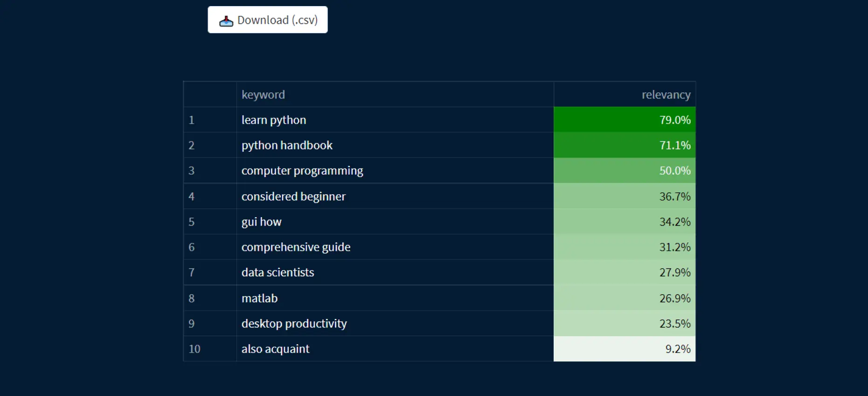Click row index 5 cell

[210, 221]
